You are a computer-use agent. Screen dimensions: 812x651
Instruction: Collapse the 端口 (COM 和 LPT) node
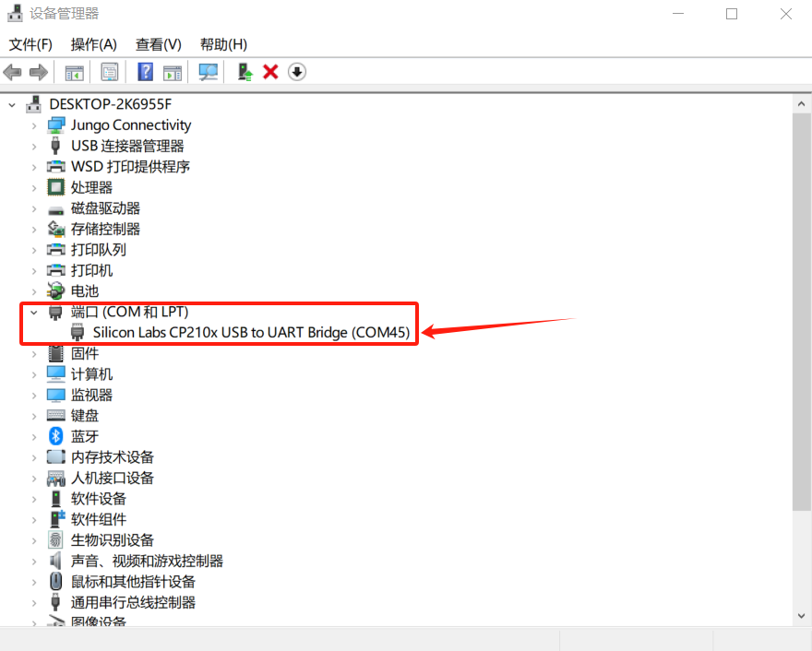point(34,313)
